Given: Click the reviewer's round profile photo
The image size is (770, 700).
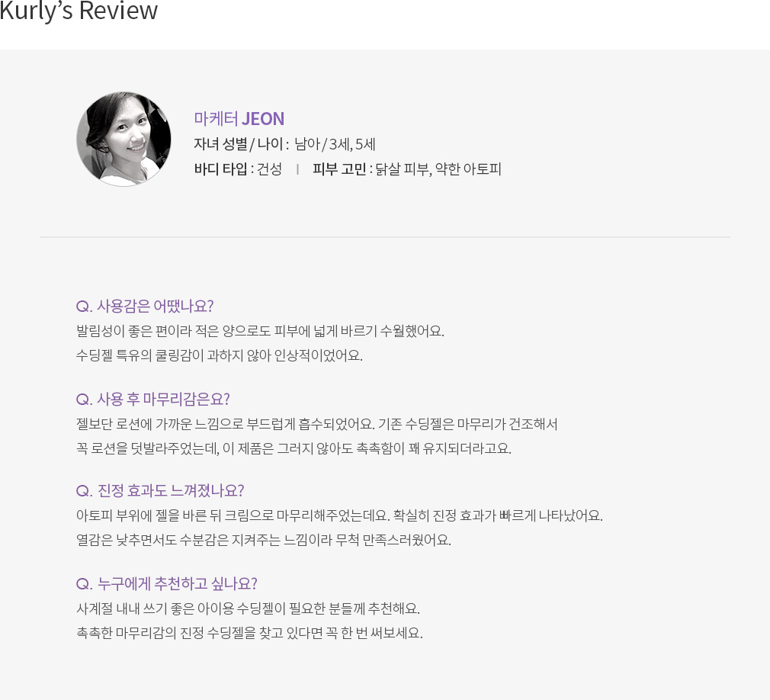Looking at the screenshot, I should tap(124, 139).
